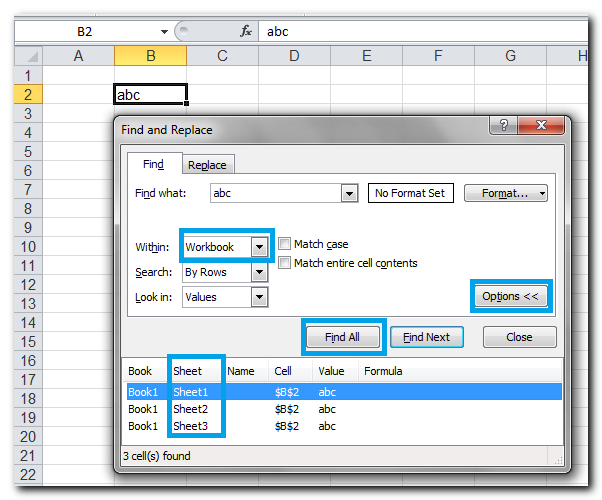Click the dialog's Help question mark button
The height and width of the screenshot is (500, 602).
coord(505,127)
